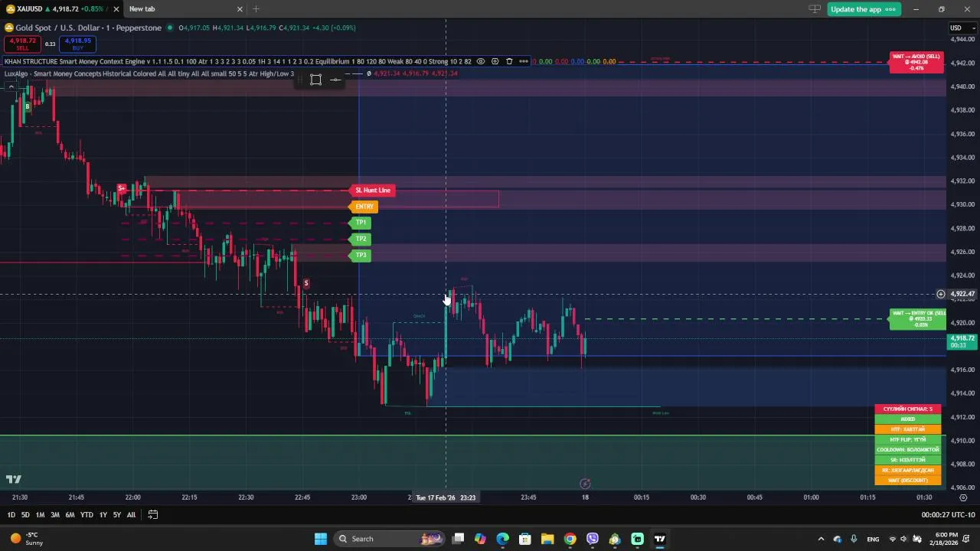Click the red S sell marker
The image size is (980, 551).
pyautogui.click(x=305, y=283)
